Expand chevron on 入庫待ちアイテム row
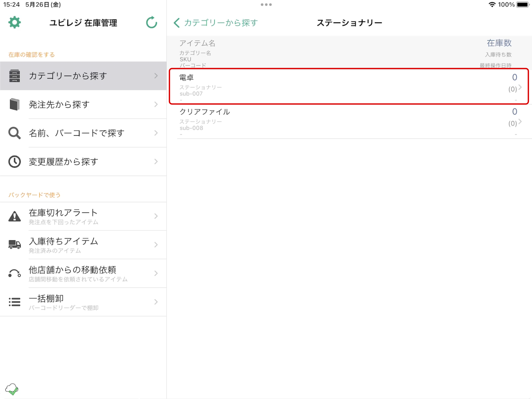This screenshot has height=399, width=532. (x=156, y=245)
